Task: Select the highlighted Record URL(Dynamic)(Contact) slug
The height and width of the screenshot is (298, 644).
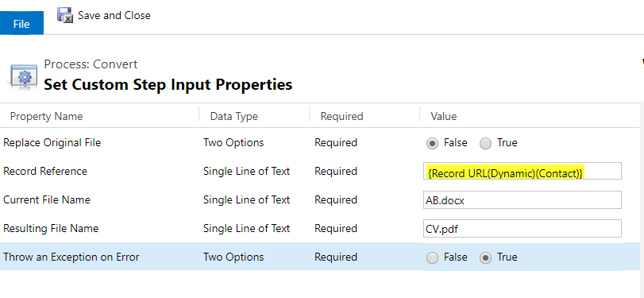Action: 505,173
